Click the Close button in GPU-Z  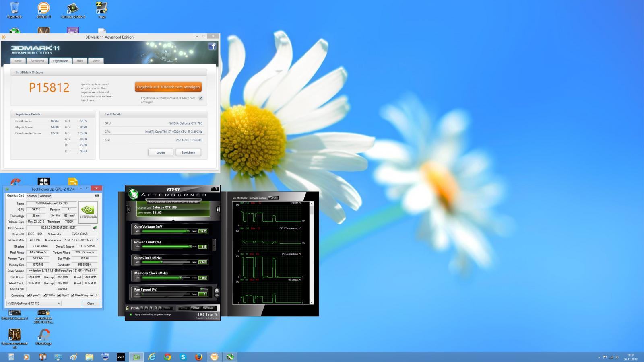tap(91, 304)
